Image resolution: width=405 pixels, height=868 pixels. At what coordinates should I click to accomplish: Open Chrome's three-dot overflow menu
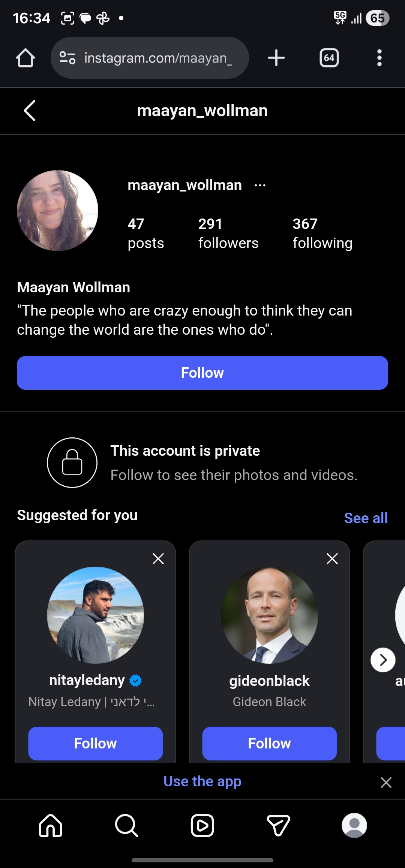[x=379, y=58]
